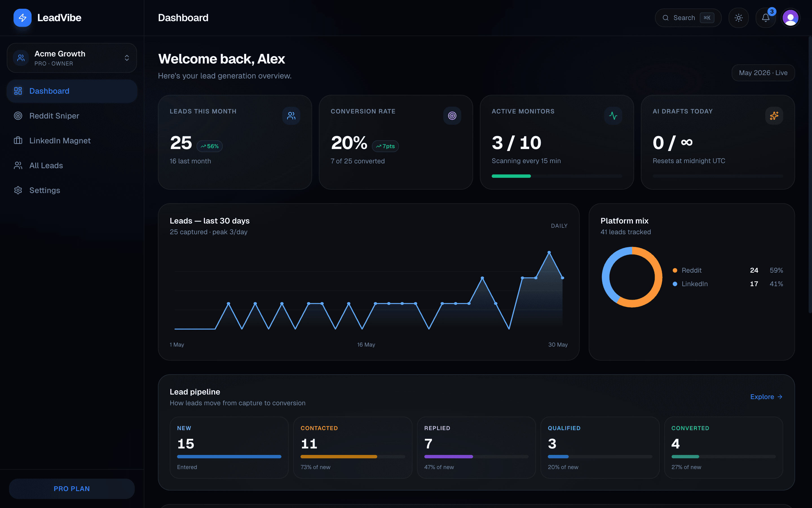The height and width of the screenshot is (508, 812).
Task: Click the 7pts increase badge
Action: 385,146
